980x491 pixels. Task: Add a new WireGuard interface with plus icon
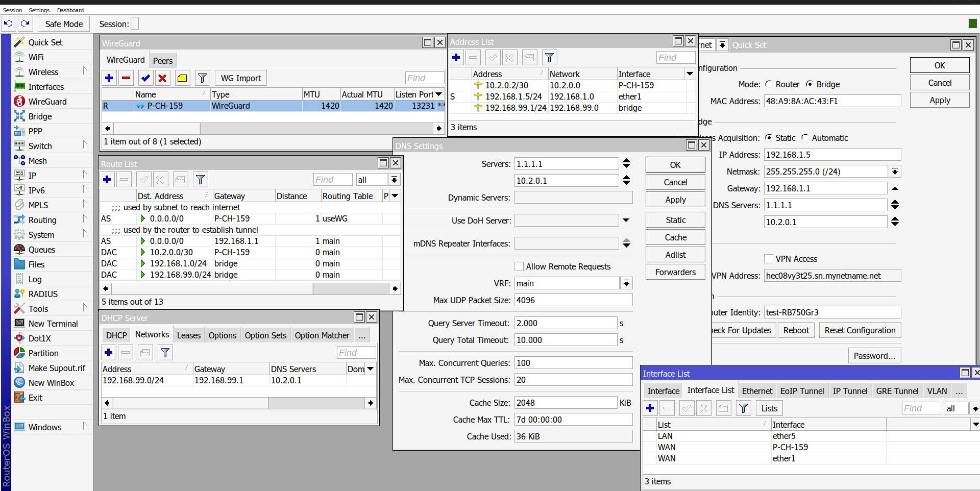(x=109, y=78)
